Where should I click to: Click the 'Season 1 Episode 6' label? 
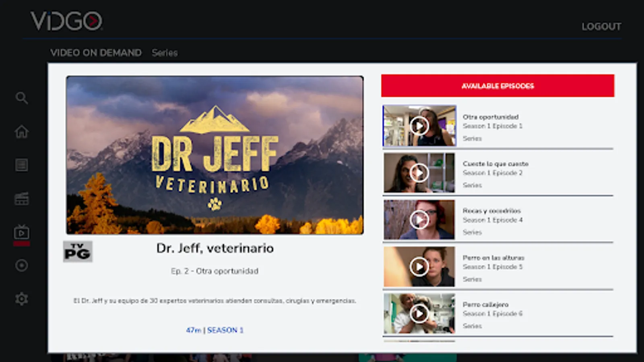pyautogui.click(x=492, y=314)
